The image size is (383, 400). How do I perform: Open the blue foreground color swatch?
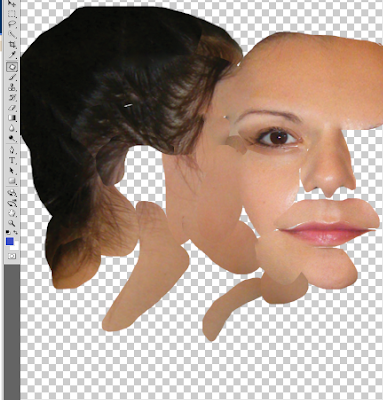click(10, 241)
